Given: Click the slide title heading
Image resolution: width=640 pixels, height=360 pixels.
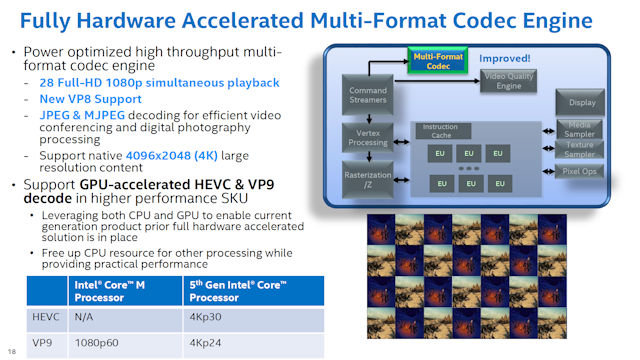Looking at the screenshot, I should tap(306, 20).
